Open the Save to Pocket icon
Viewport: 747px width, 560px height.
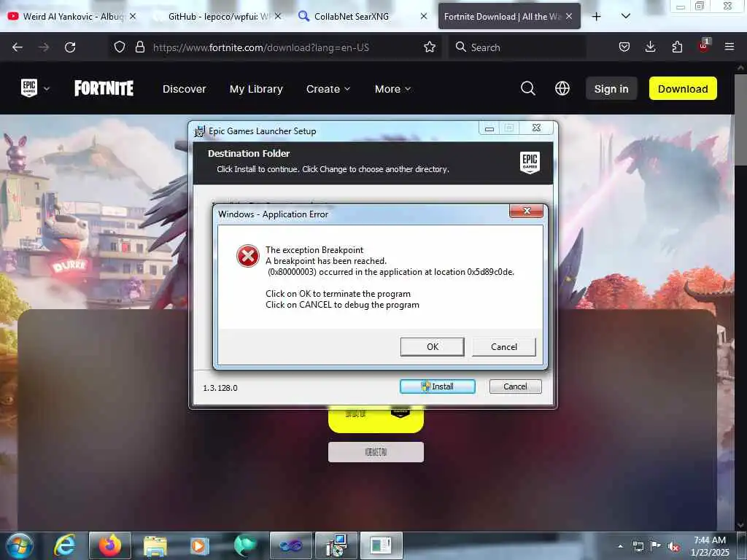(x=624, y=47)
